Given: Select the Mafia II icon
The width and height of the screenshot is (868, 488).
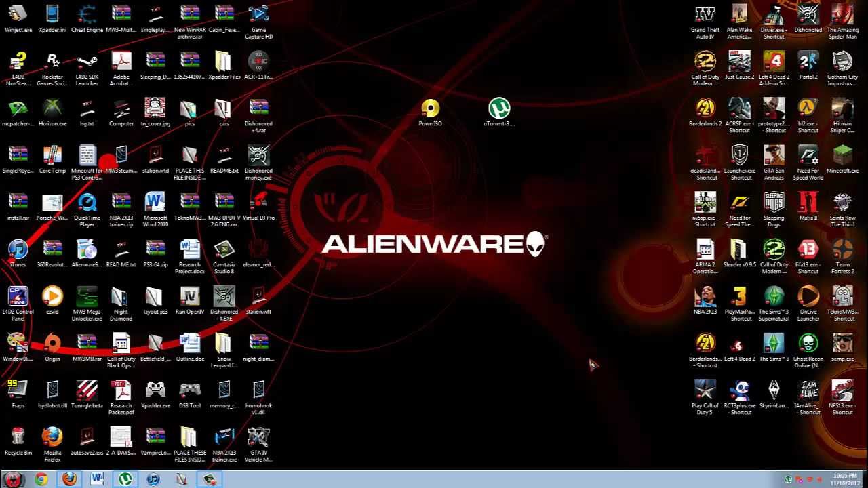Looking at the screenshot, I should [808, 207].
